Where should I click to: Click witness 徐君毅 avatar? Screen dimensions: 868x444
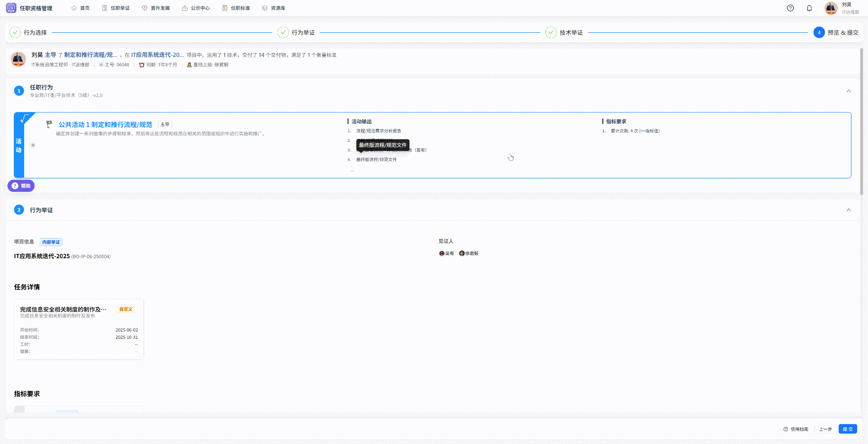point(462,253)
